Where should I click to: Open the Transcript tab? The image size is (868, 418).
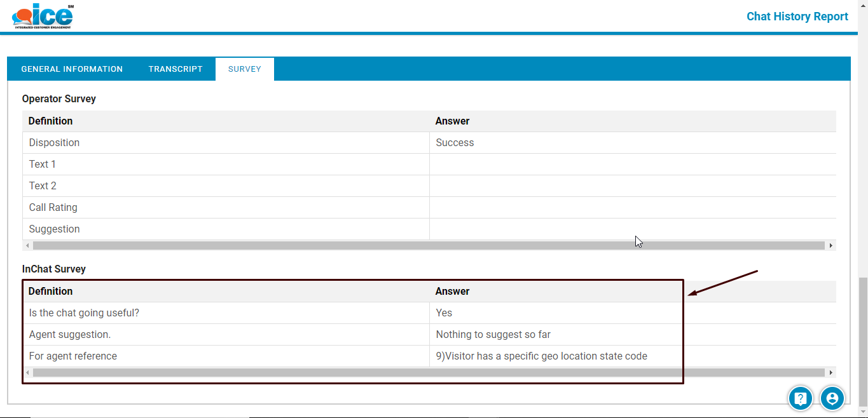pos(176,69)
